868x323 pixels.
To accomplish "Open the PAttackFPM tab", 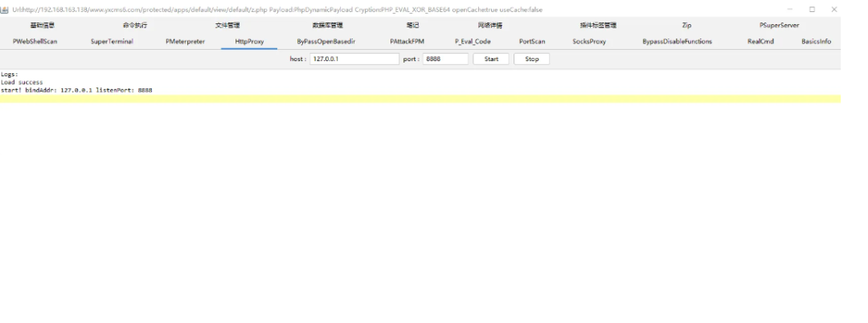I will (x=407, y=42).
